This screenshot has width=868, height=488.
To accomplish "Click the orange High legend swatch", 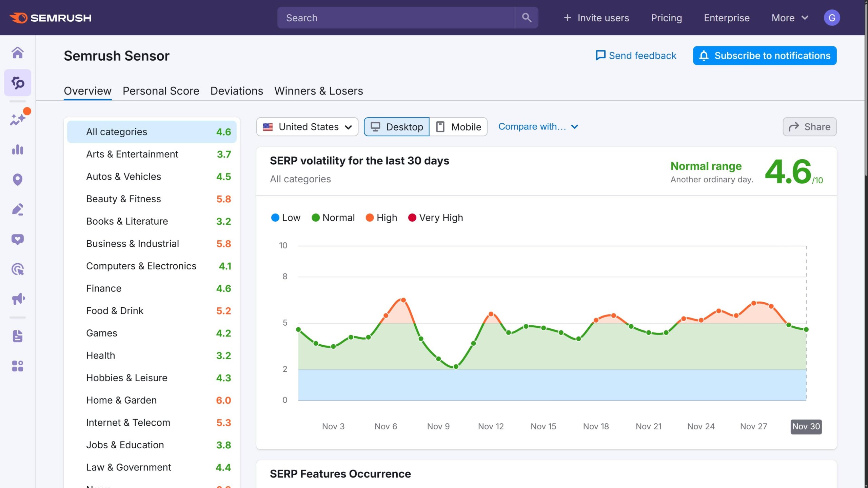I will click(x=370, y=218).
